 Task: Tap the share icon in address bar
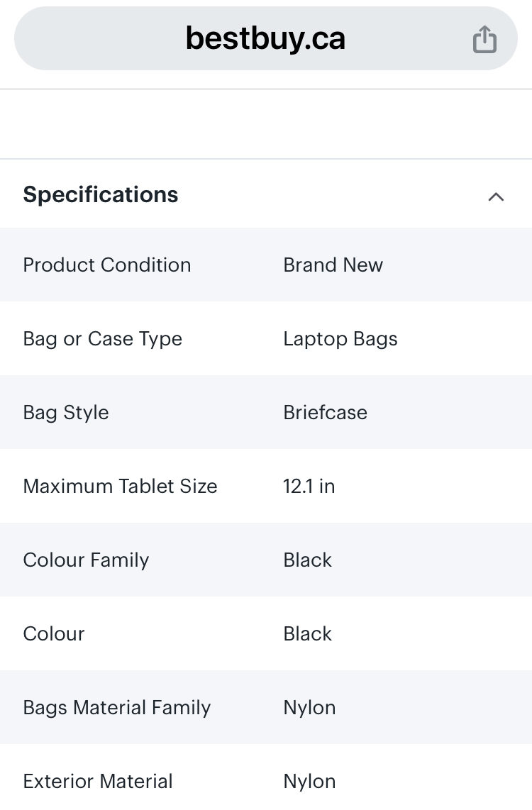point(484,39)
